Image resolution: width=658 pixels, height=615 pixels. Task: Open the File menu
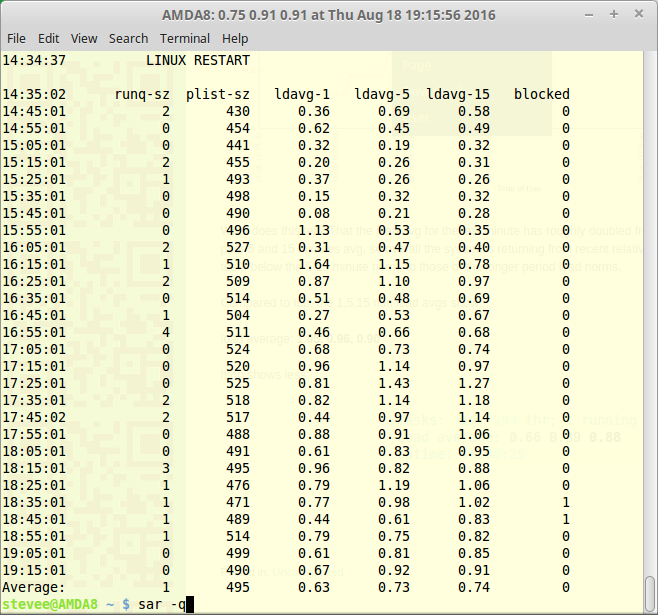tap(16, 38)
